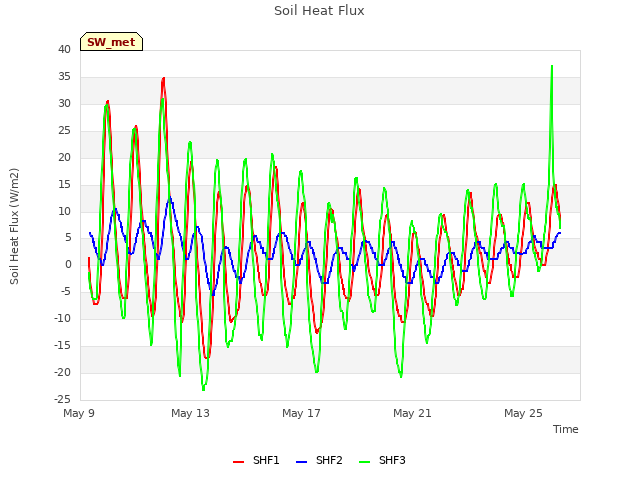Screen dimensions: 640x480
Task: Click the May 25 x-axis label
Action: click(x=523, y=413)
